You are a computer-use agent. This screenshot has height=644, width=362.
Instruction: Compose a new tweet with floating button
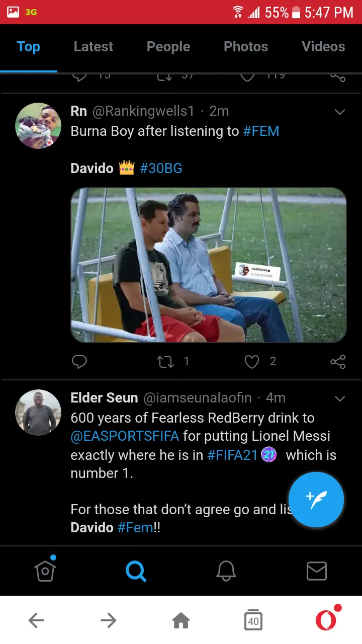(316, 499)
